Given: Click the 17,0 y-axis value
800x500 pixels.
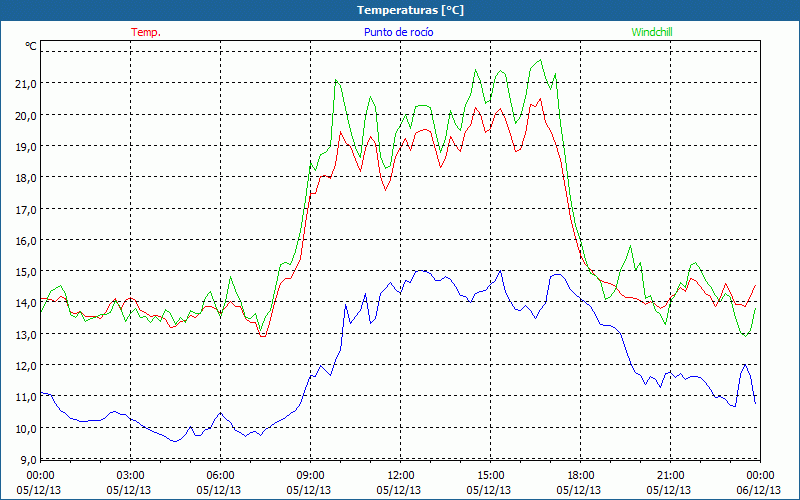Looking at the screenshot, I should tap(26, 209).
